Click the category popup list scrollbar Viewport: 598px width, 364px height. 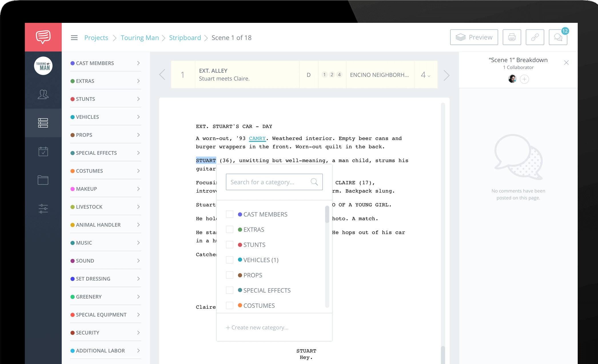327,214
